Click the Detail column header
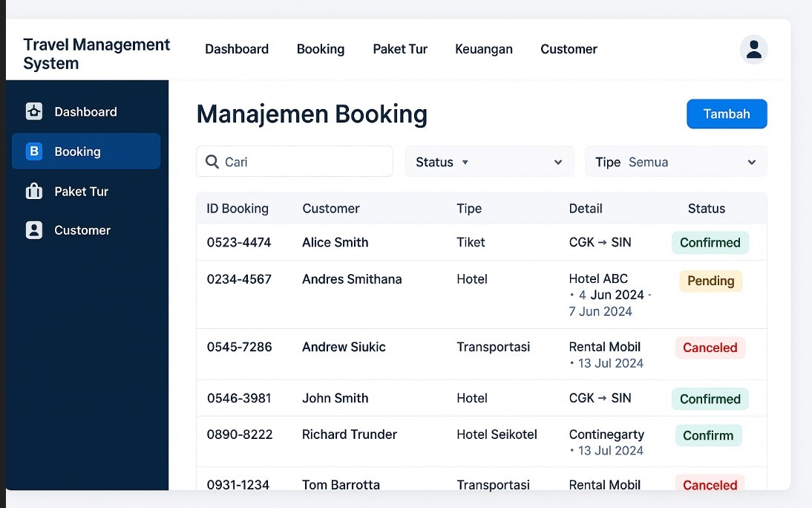Screen dimensions: 812x508 (585, 209)
